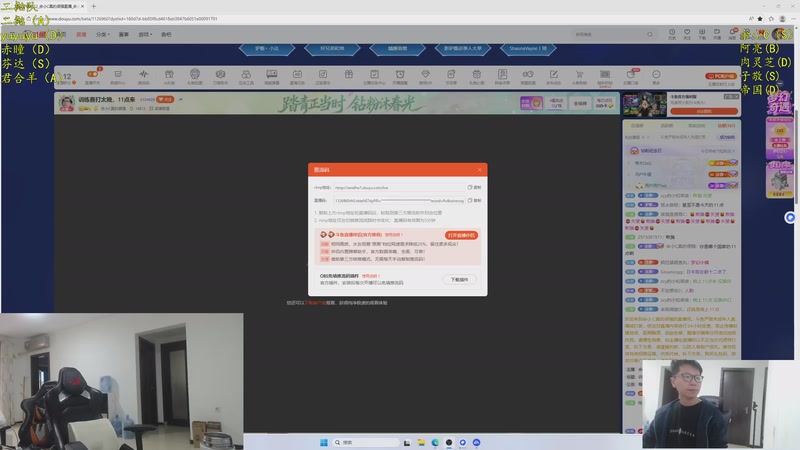Open the three-dot more icon in toolbar
Image resolution: width=800 pixels, height=450 pixels.
[656, 74]
